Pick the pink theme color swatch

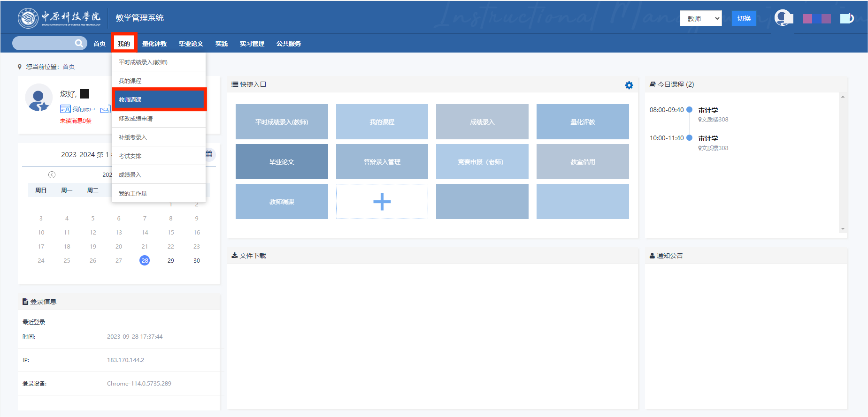click(807, 19)
